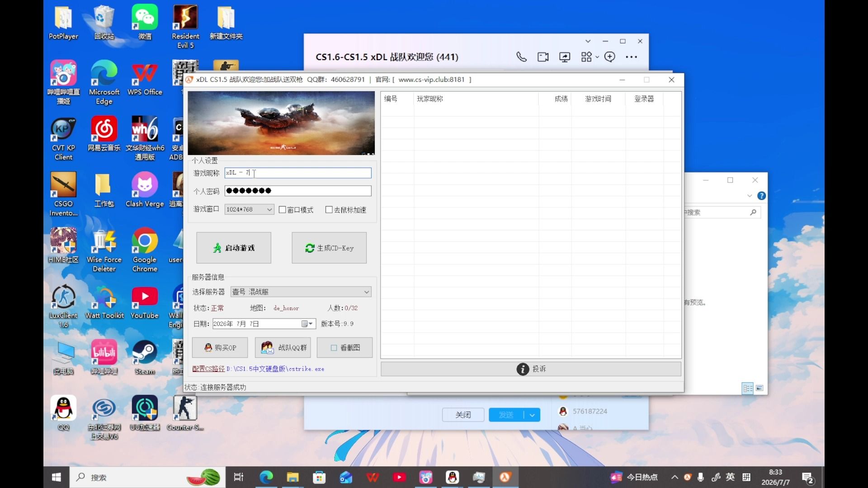
Task: Open the 日期 date picker dropdown
Action: 308,324
